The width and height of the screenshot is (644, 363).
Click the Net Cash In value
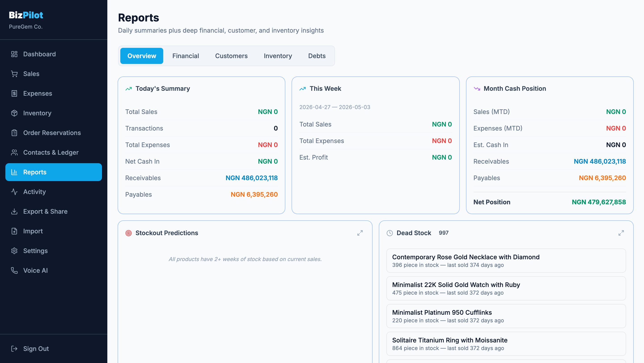click(x=268, y=161)
